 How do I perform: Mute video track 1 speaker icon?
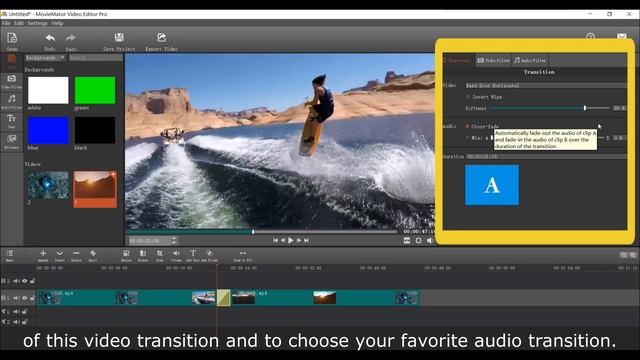pos(16,298)
